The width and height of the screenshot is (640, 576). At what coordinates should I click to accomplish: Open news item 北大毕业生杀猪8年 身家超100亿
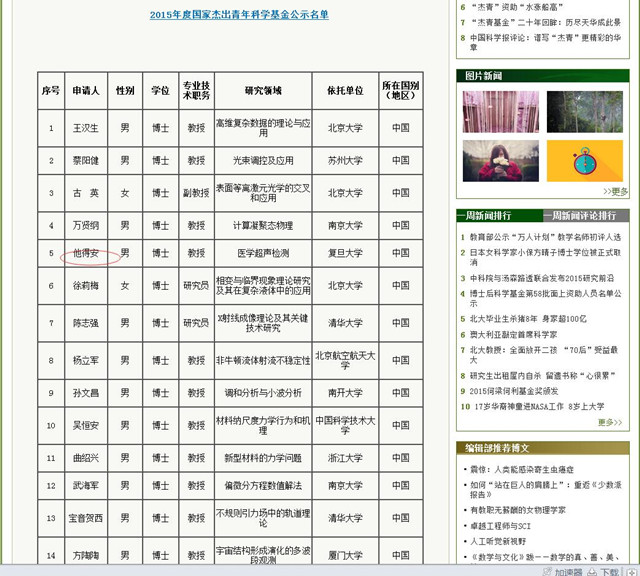(528, 320)
